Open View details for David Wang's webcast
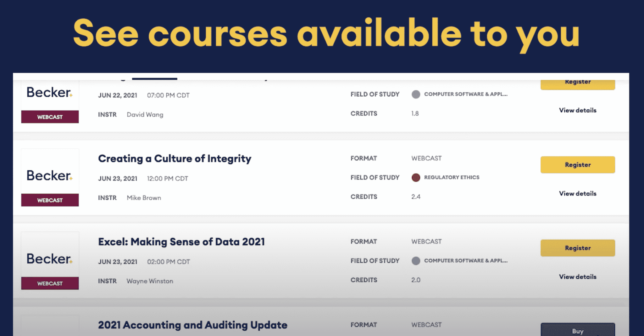Image resolution: width=644 pixels, height=336 pixels. [x=578, y=110]
